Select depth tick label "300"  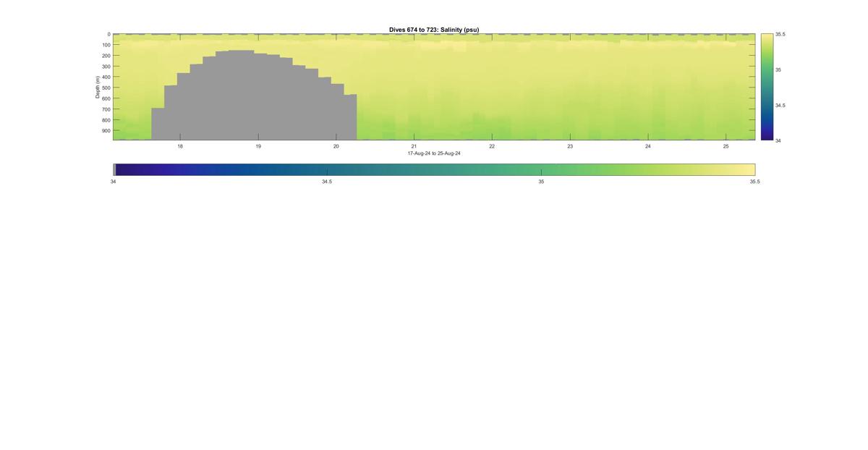click(106, 67)
